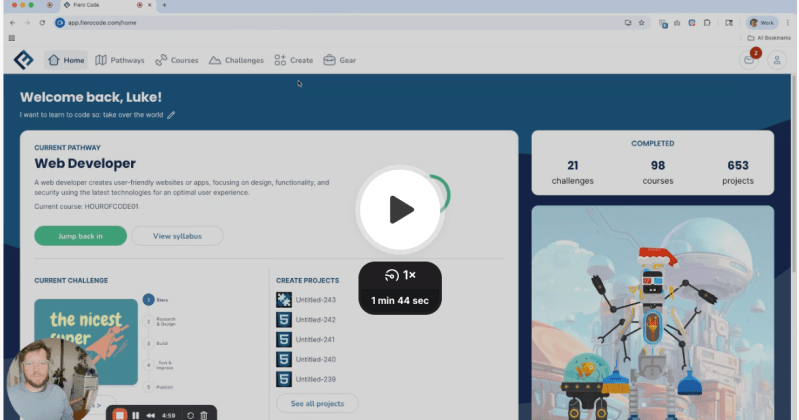
Task: Open the user profile avatar icon
Action: [776, 60]
